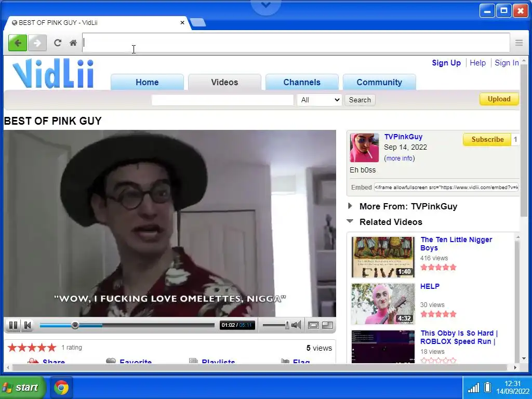Open This Obby Is So Hard link
The width and height of the screenshot is (532, 399).
[x=459, y=337]
